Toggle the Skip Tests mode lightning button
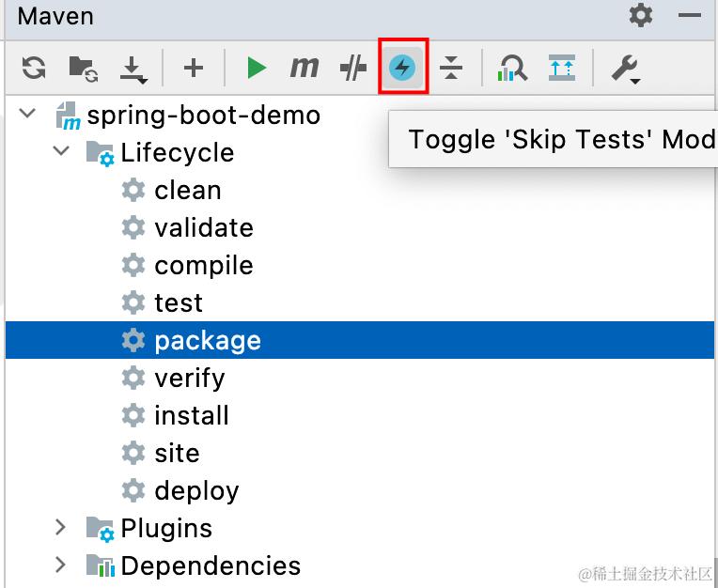 tap(403, 67)
